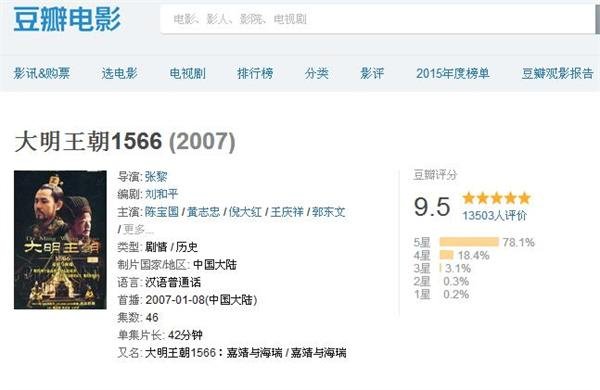Click the five-star rating icons
This screenshot has height=390, width=600.
click(496, 198)
